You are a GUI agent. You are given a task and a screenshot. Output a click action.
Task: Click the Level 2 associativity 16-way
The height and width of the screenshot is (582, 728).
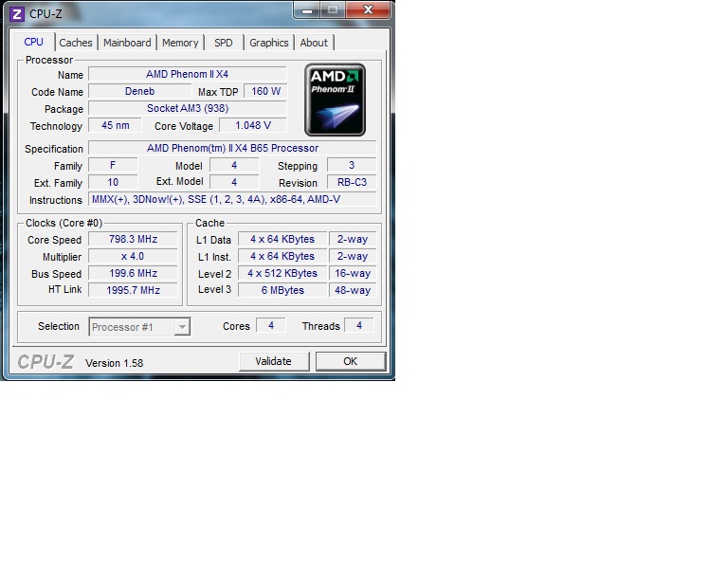[353, 273]
